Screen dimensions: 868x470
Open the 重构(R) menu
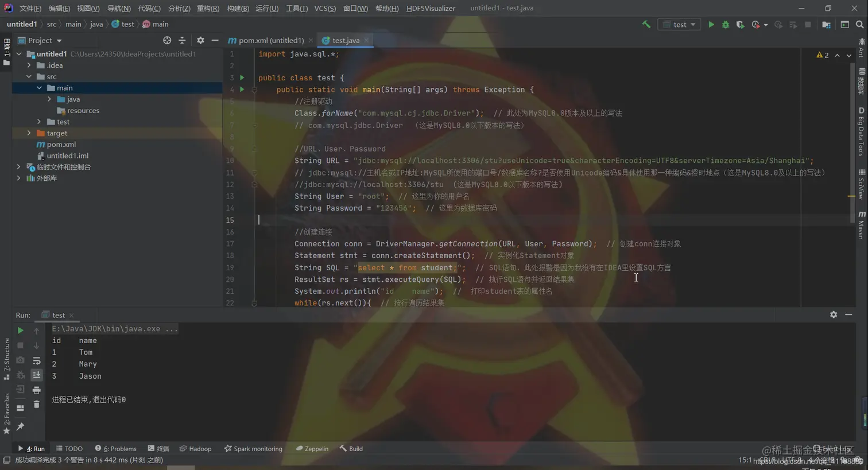point(208,8)
